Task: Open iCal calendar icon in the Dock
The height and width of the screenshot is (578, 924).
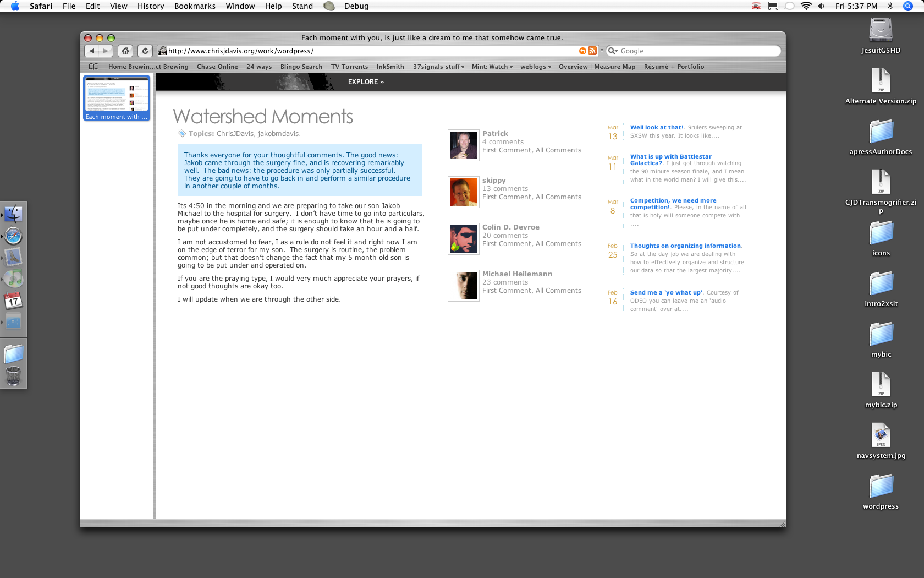Action: coord(13,301)
